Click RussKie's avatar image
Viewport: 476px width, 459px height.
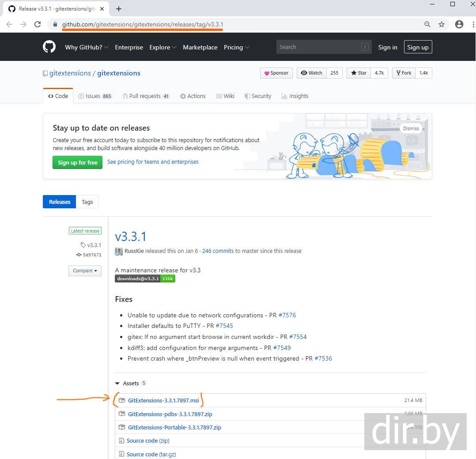[119, 251]
